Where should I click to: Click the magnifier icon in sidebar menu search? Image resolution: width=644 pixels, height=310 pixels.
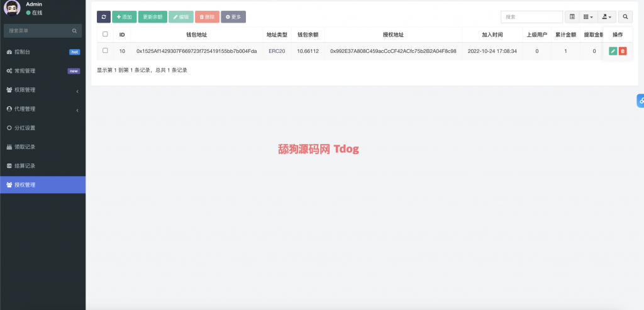click(x=74, y=30)
